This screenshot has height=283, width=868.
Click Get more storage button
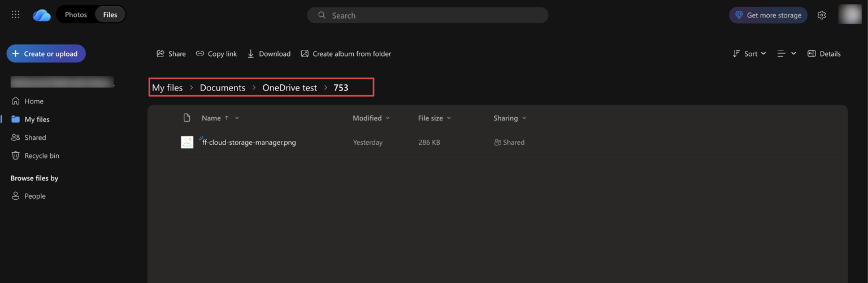click(x=768, y=15)
